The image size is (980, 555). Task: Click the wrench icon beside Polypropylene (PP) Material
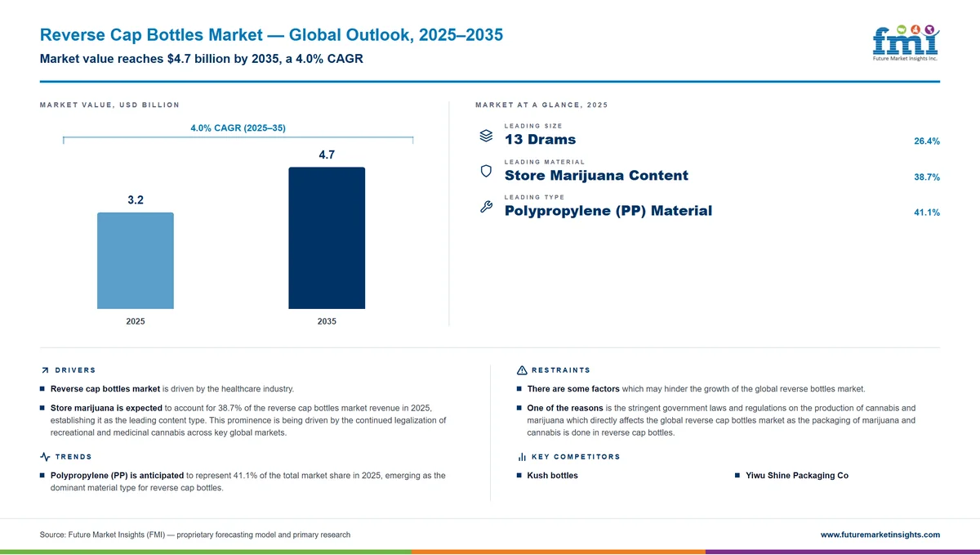pos(485,207)
